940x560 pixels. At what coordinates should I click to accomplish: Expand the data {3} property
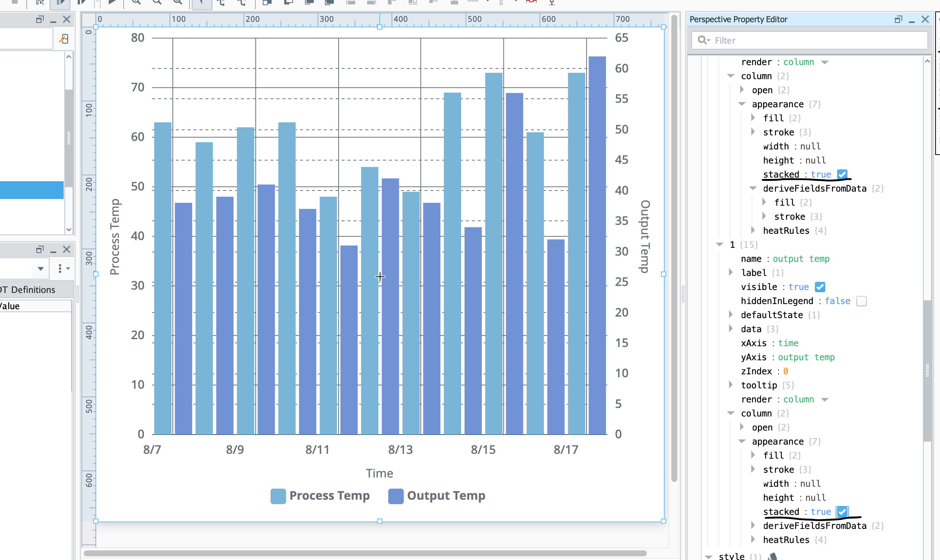(x=731, y=329)
